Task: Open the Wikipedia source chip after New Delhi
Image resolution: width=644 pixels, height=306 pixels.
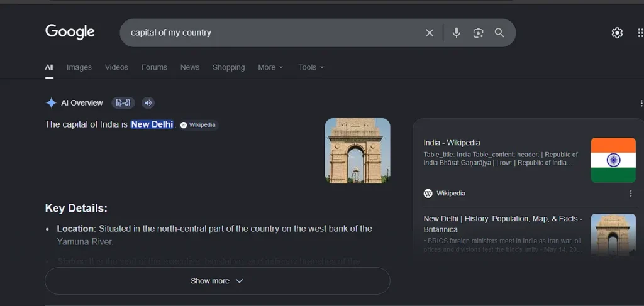Action: coord(199,124)
